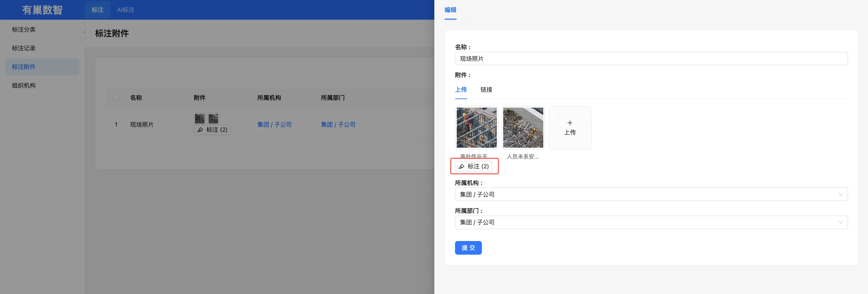Expand the 所属部门 dropdown

(651, 222)
